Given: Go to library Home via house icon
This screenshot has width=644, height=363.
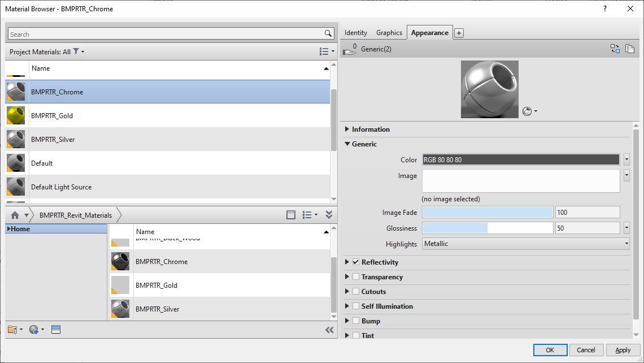Looking at the screenshot, I should pos(15,215).
